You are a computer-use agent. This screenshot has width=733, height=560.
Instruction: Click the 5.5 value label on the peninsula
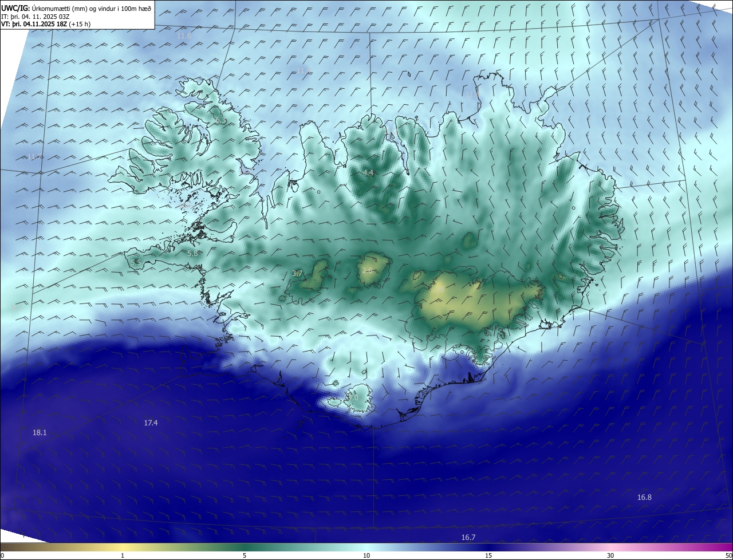pos(136,262)
